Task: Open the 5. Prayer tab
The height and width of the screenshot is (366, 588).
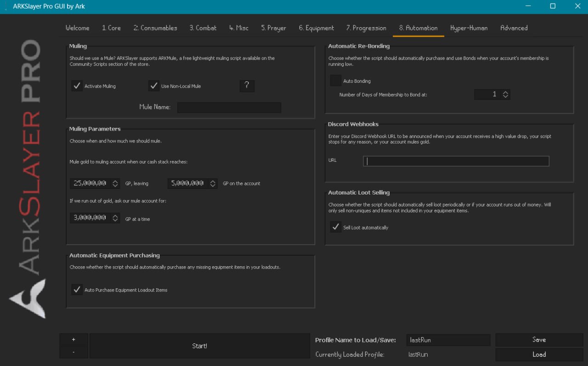Action: click(273, 28)
